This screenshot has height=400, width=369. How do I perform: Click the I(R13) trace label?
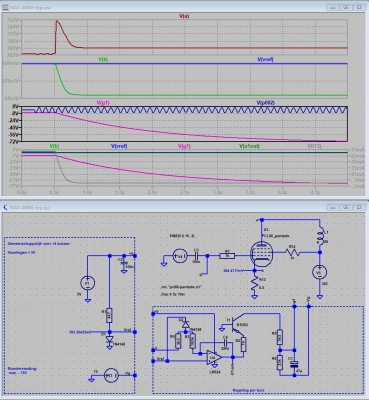pyautogui.click(x=314, y=146)
